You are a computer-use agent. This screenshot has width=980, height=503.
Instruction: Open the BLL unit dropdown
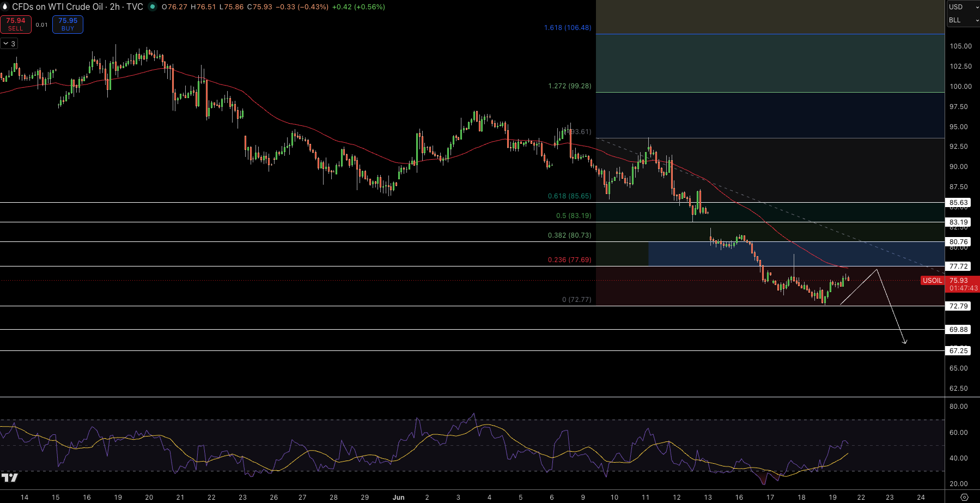tap(963, 20)
